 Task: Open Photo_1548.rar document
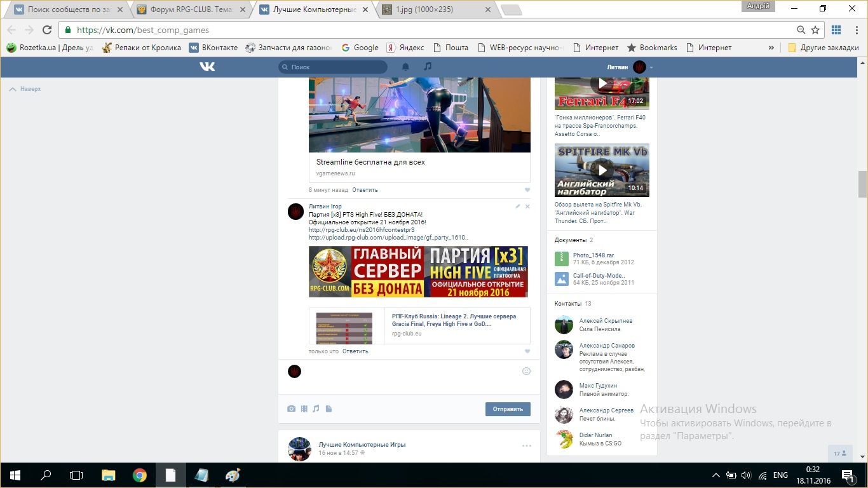[x=593, y=255]
